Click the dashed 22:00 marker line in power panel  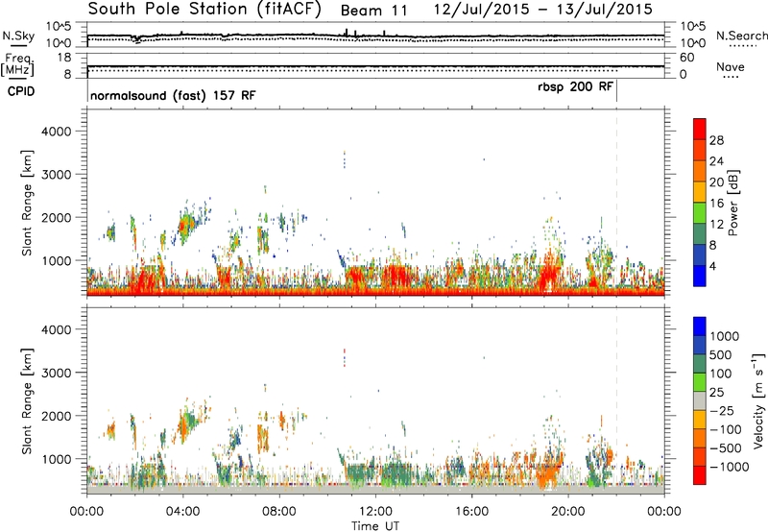(616, 203)
